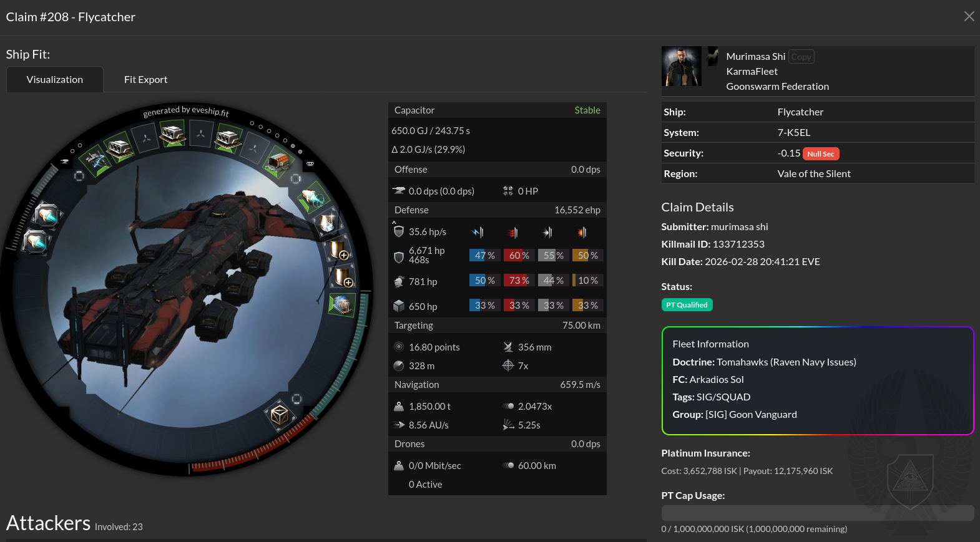Switch to the Fit Export tab
Image resolution: width=980 pixels, height=542 pixels.
145,80
